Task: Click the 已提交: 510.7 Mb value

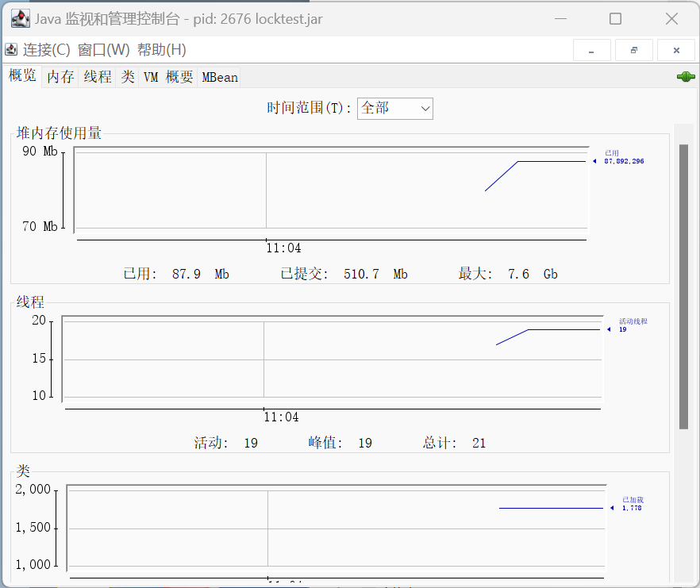Action: [344, 274]
